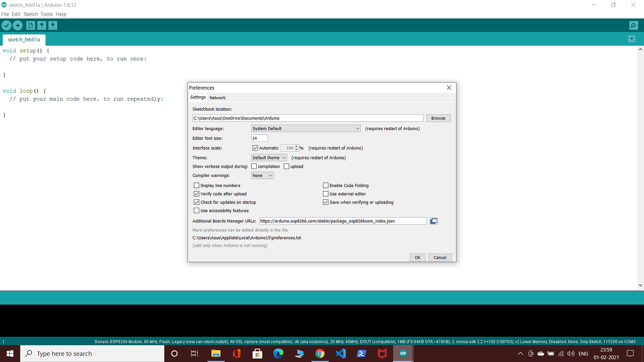Open PowerShell from the taskbar
644x362 pixels.
(362, 353)
